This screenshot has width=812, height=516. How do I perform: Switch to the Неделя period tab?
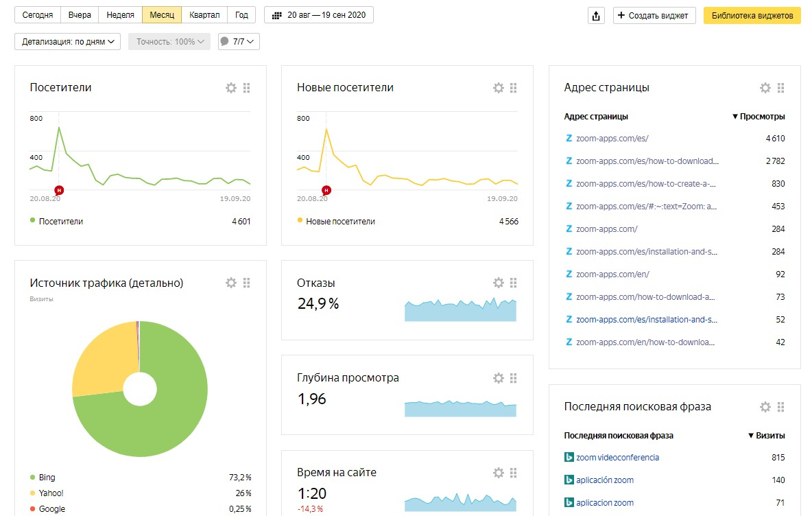pos(120,15)
